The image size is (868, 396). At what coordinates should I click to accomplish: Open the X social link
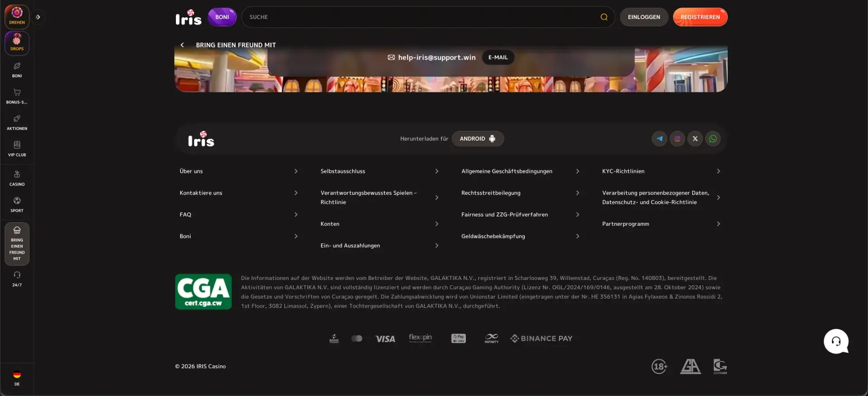click(695, 139)
